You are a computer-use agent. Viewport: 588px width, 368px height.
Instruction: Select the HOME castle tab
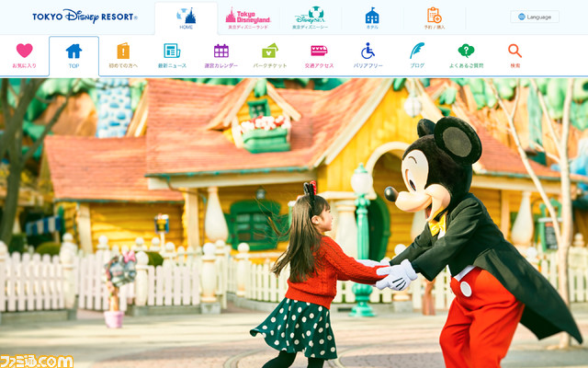[x=186, y=18]
